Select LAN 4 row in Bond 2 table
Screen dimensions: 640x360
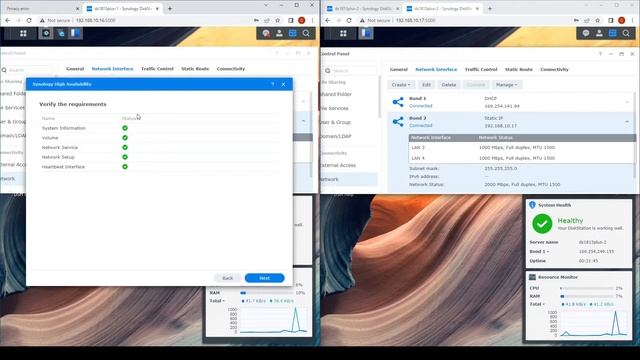522,158
